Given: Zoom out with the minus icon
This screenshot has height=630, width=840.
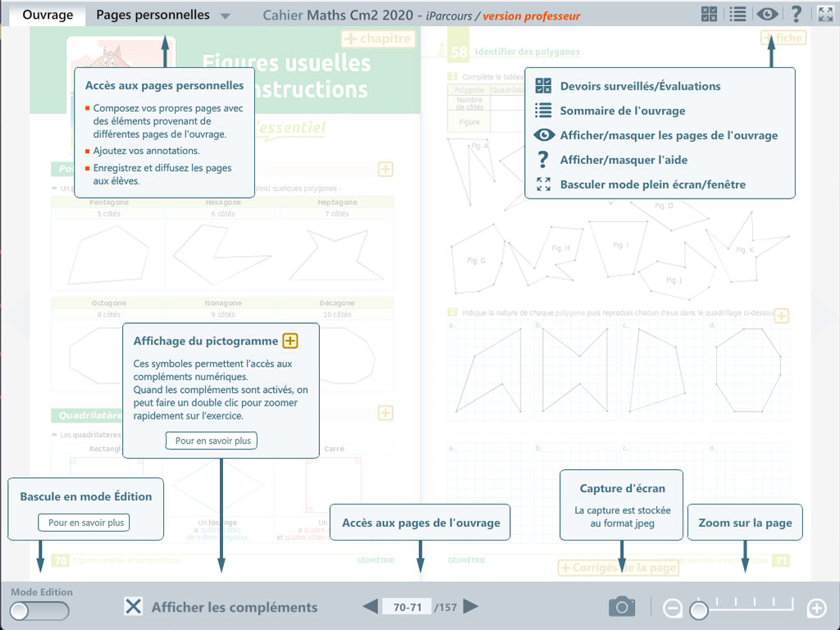Looking at the screenshot, I should 673,608.
